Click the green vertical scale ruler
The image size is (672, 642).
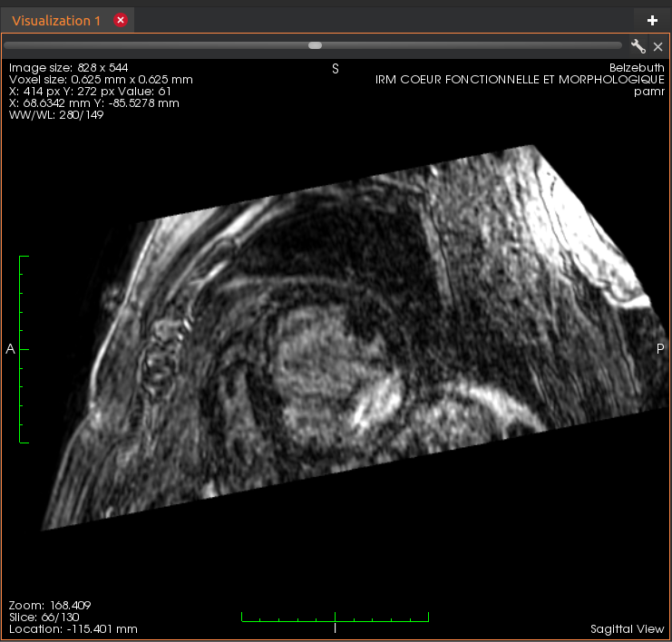point(24,349)
